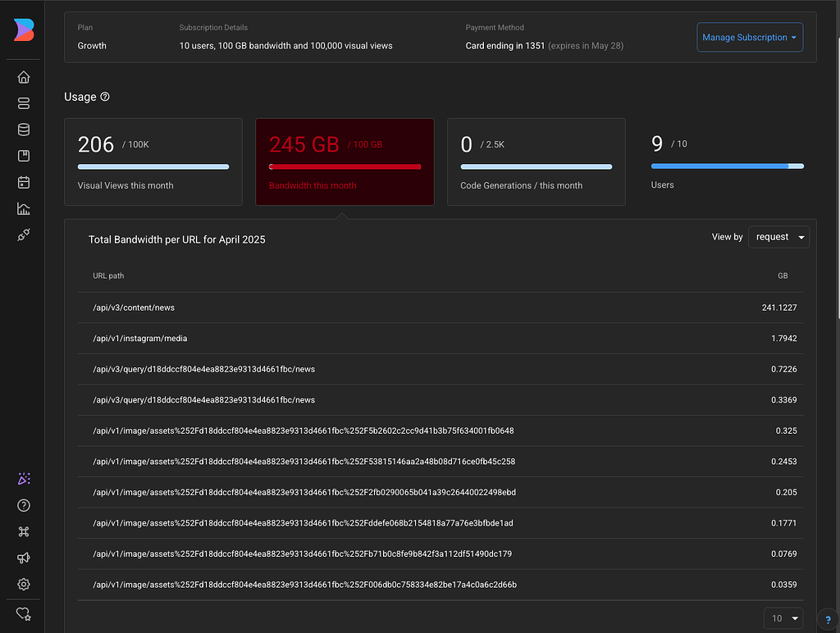This screenshot has width=840, height=633.
Task: Open the Home dashboard icon
Action: pyautogui.click(x=23, y=76)
